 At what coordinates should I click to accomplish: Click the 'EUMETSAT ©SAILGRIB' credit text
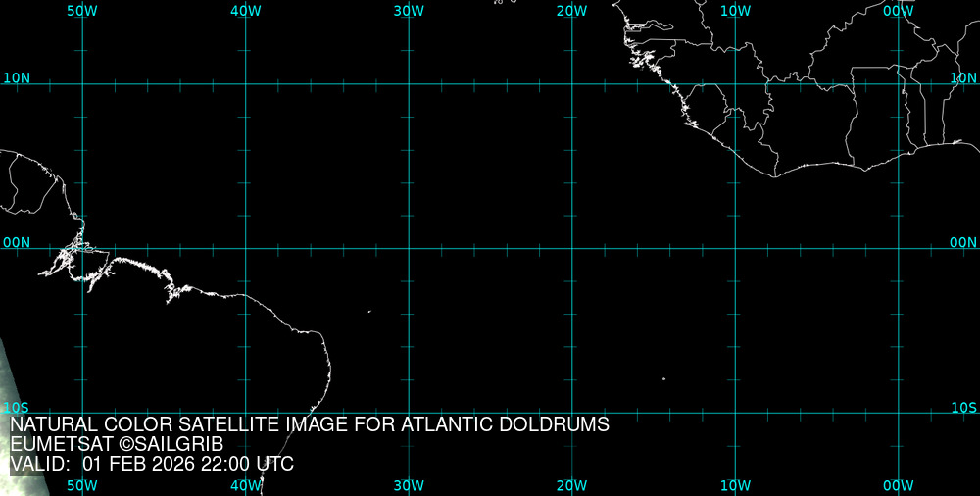pos(117,444)
